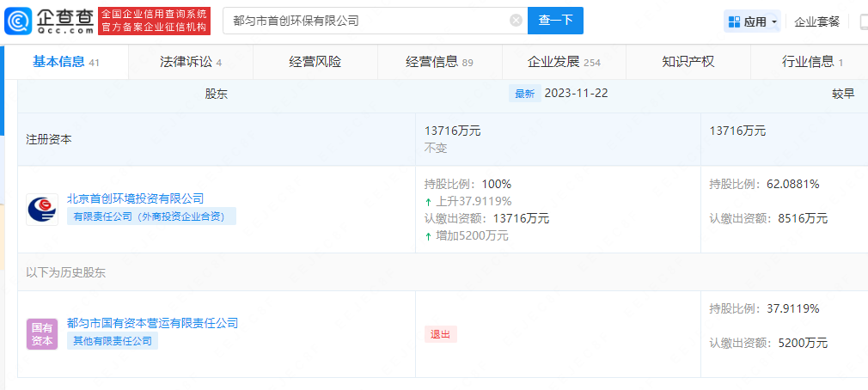This screenshot has width=868, height=390.
Task: Click the Qcc.com logo icon
Action: tap(18, 21)
